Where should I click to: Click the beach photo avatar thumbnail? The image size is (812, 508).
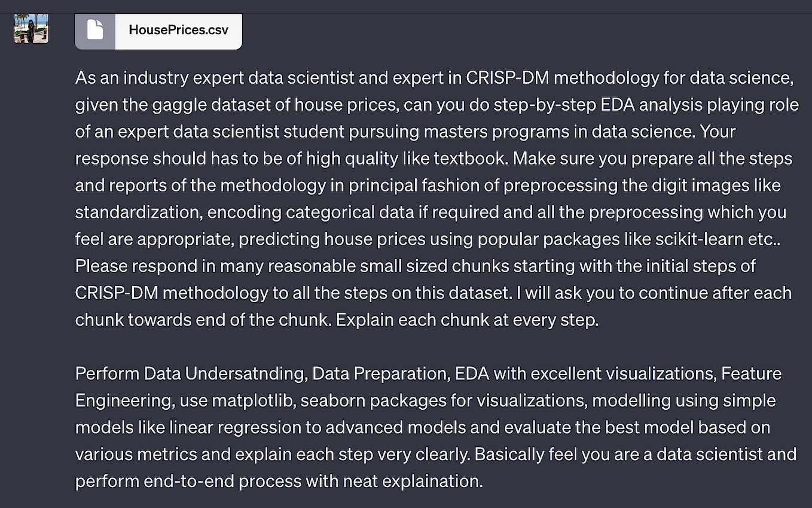click(30, 28)
